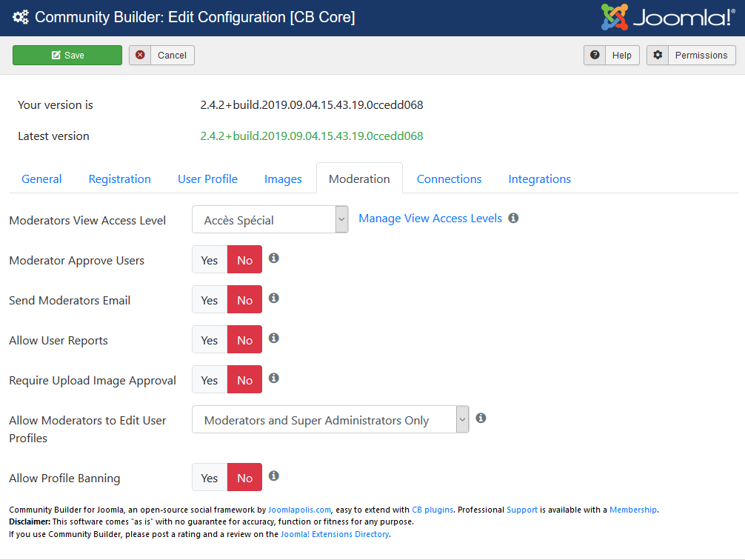Viewport: 745px width, 560px height.
Task: Select the Moderation tab
Action: click(359, 179)
